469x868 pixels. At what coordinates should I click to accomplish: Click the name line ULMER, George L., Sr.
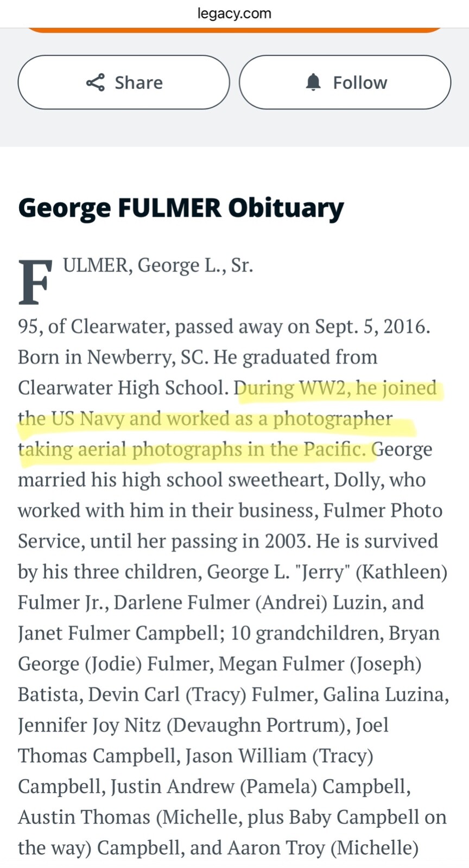pos(158,265)
